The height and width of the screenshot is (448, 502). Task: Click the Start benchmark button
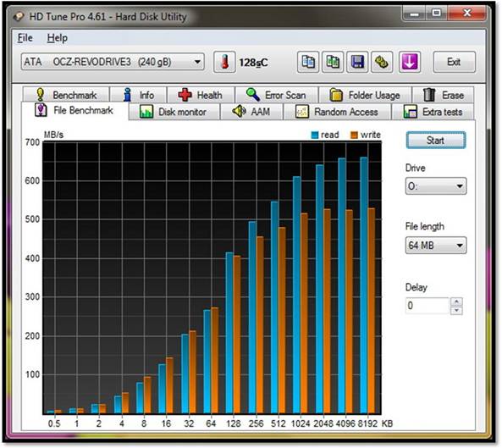436,141
